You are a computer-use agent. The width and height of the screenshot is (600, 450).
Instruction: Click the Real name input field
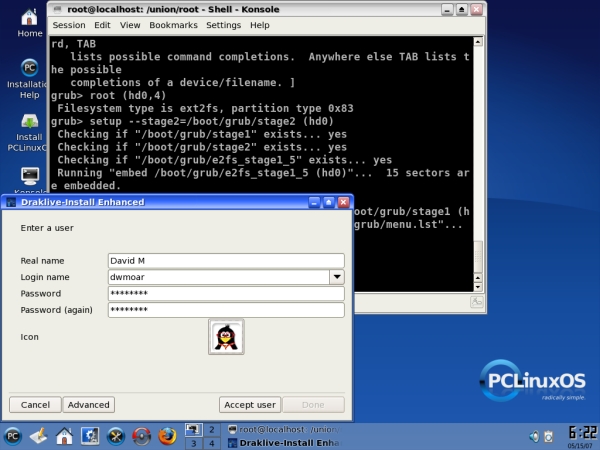[x=226, y=261]
